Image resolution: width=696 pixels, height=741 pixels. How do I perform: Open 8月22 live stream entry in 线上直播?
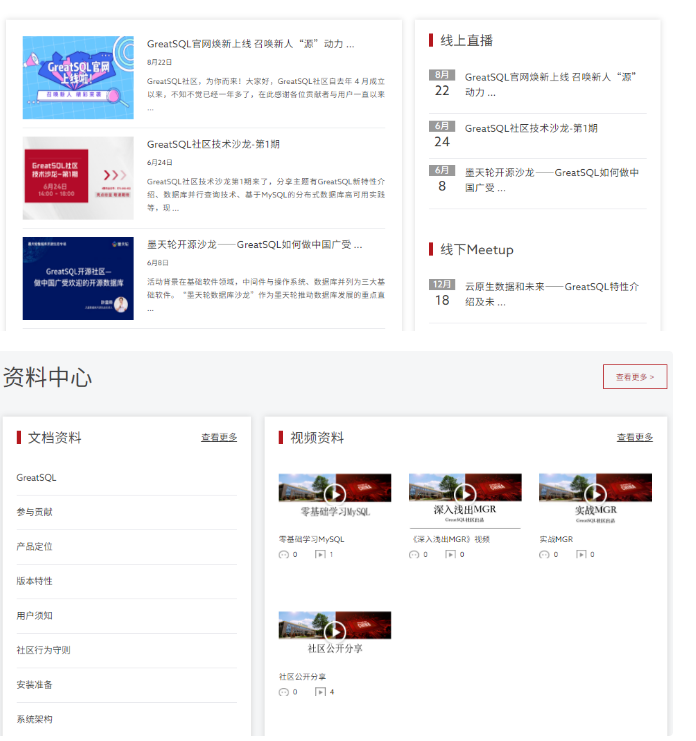[x=537, y=84]
